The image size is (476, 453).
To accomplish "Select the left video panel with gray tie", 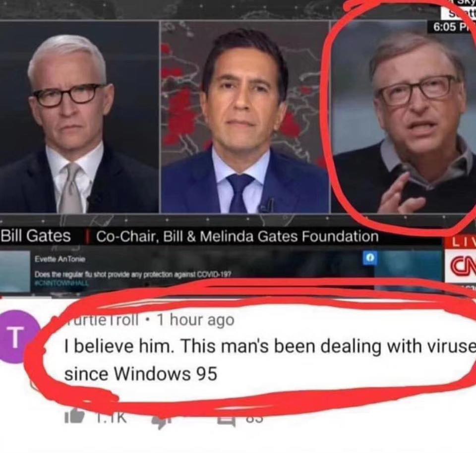I will click(x=79, y=117).
